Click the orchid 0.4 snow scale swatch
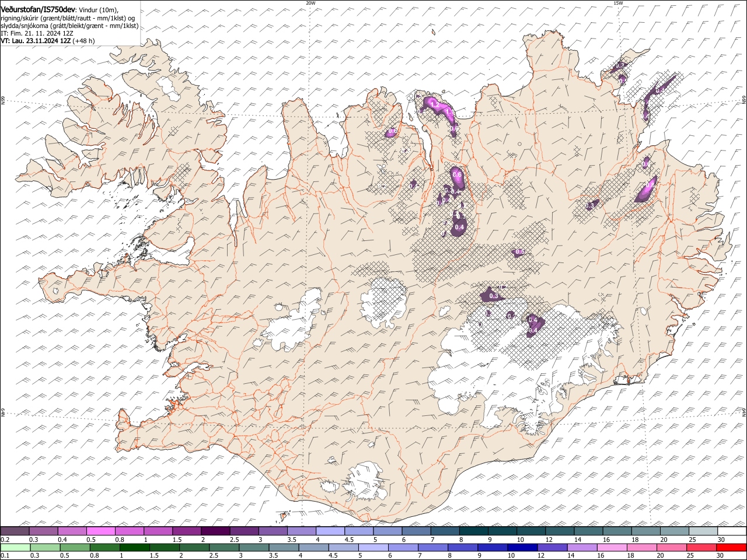The width and height of the screenshot is (747, 560). pyautogui.click(x=72, y=531)
